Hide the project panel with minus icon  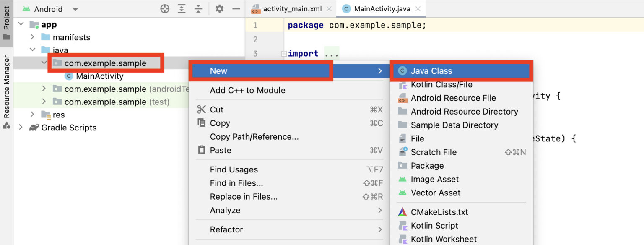click(236, 9)
